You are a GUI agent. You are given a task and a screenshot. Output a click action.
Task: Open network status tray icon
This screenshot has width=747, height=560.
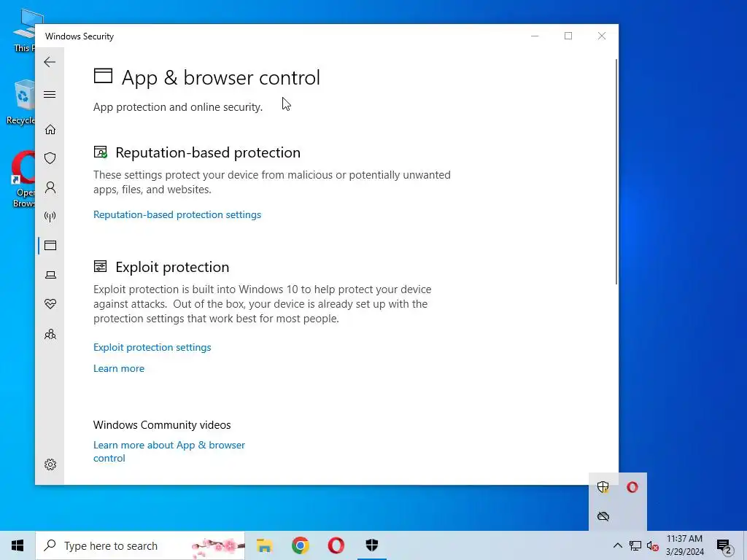point(635,545)
